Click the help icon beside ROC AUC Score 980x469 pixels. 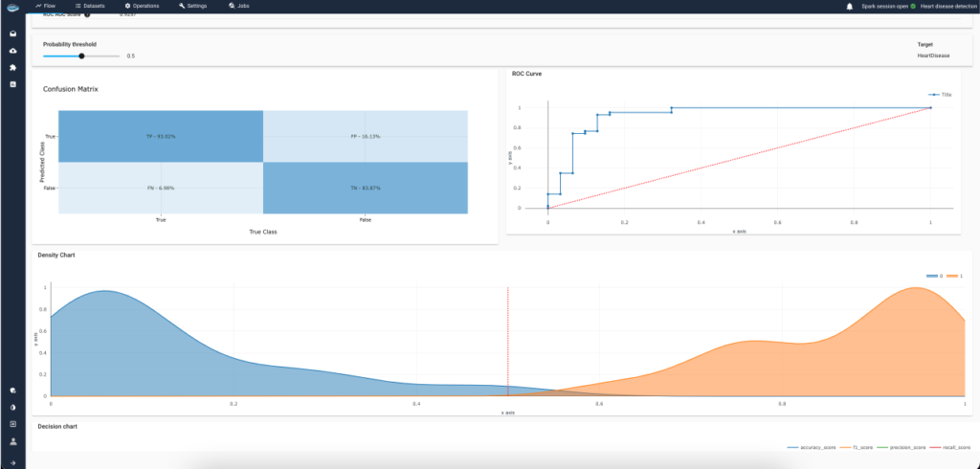(x=88, y=15)
